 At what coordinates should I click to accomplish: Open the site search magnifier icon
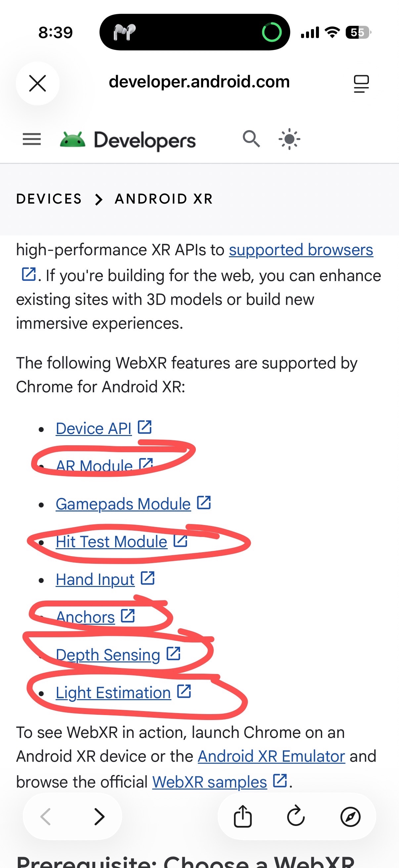(x=251, y=139)
